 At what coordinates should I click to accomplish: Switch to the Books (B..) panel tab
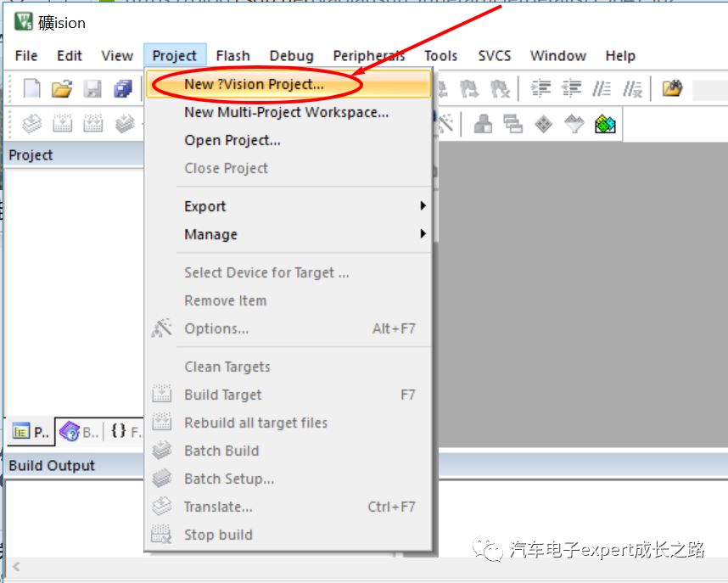pyautogui.click(x=79, y=432)
